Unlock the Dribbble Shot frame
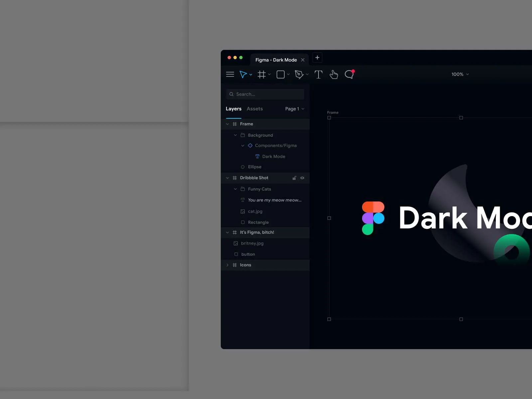The width and height of the screenshot is (532, 399). coord(294,178)
